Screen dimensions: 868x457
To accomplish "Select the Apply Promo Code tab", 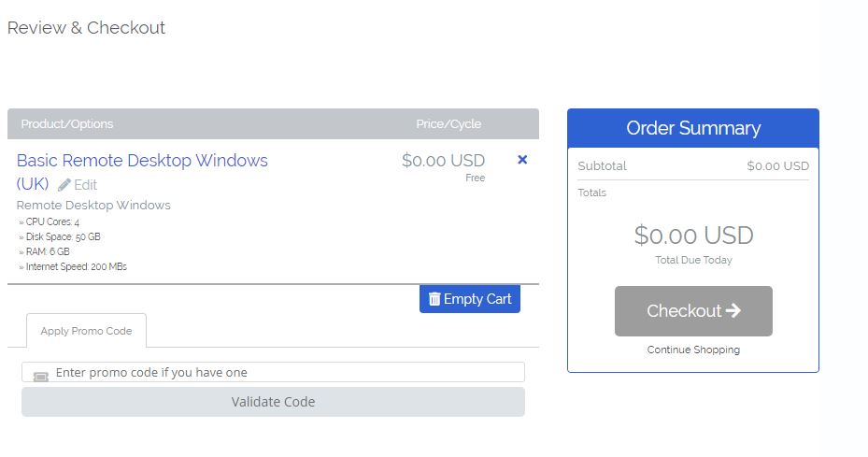I will (86, 331).
